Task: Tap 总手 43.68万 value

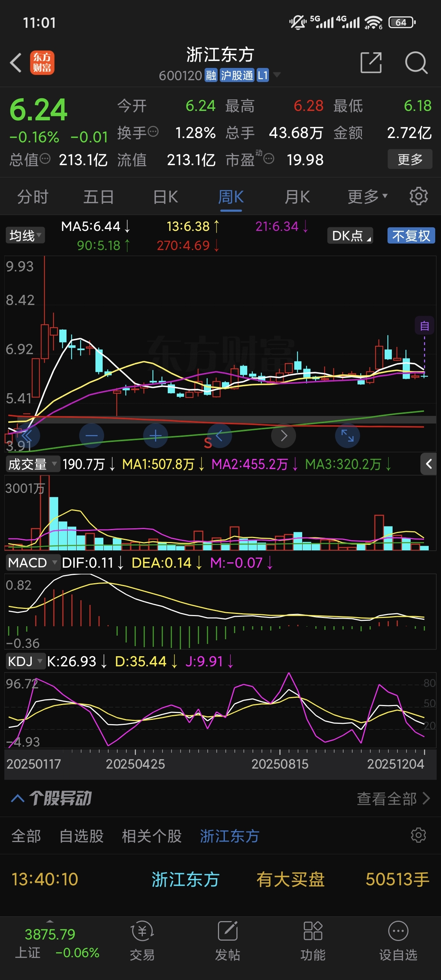Action: [296, 133]
